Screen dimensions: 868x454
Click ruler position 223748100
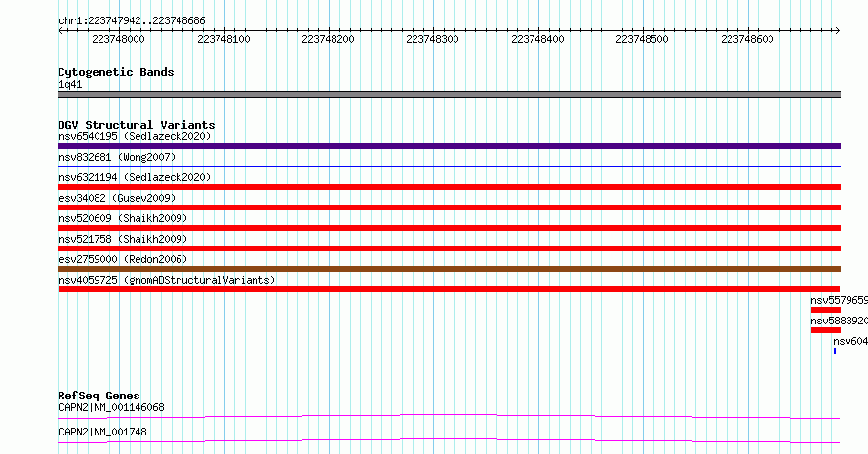[223, 39]
